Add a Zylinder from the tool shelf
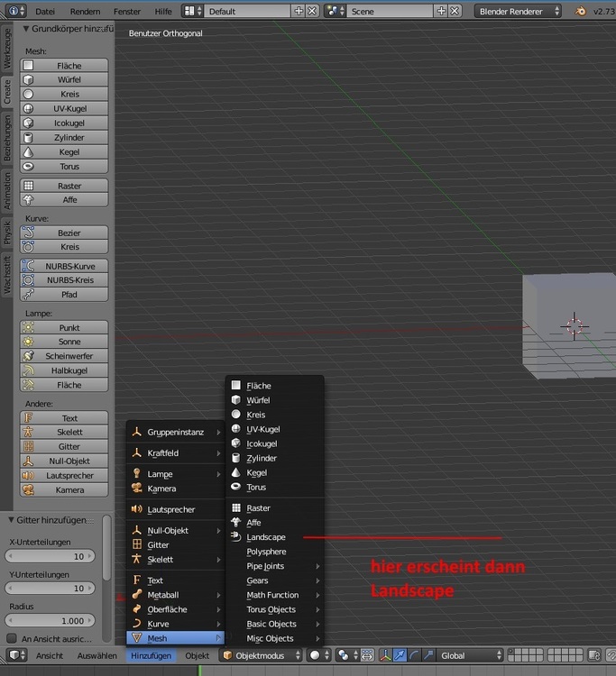The height and width of the screenshot is (676, 616). 64,138
